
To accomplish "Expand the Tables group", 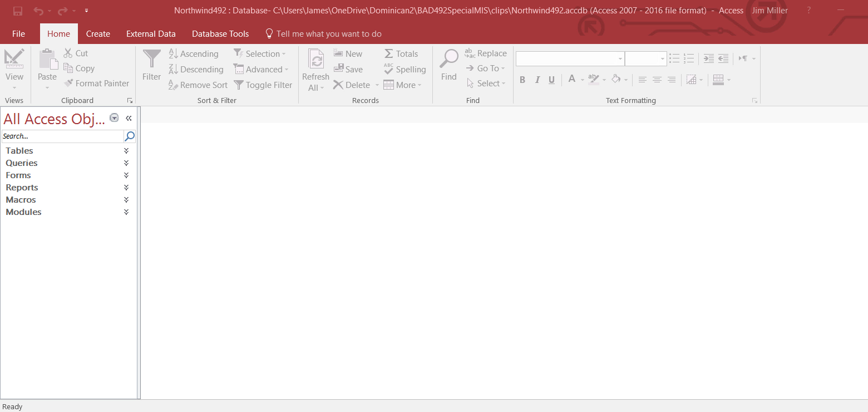I will pyautogui.click(x=126, y=151).
